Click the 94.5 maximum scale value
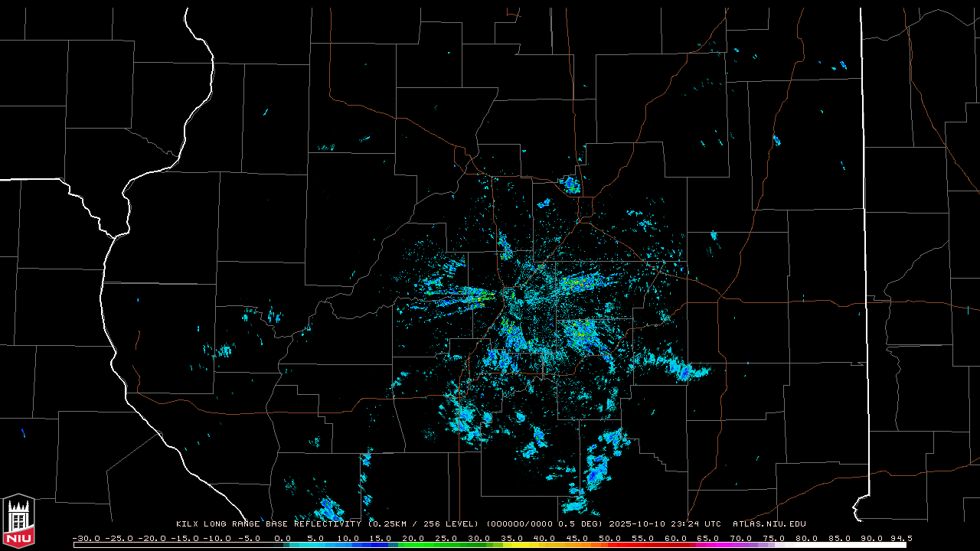 (900, 538)
